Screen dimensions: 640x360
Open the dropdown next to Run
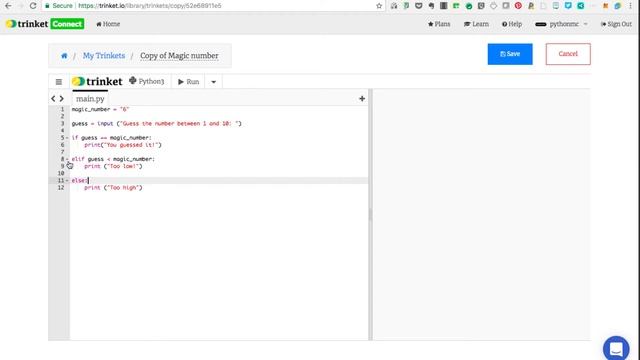(x=213, y=82)
